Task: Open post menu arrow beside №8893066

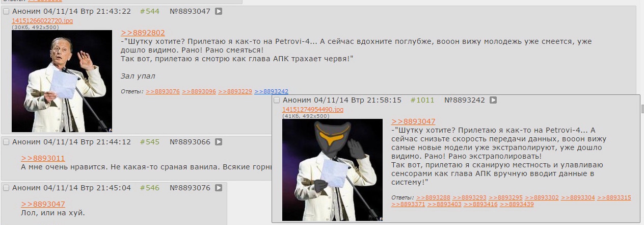Action: [x=218, y=142]
